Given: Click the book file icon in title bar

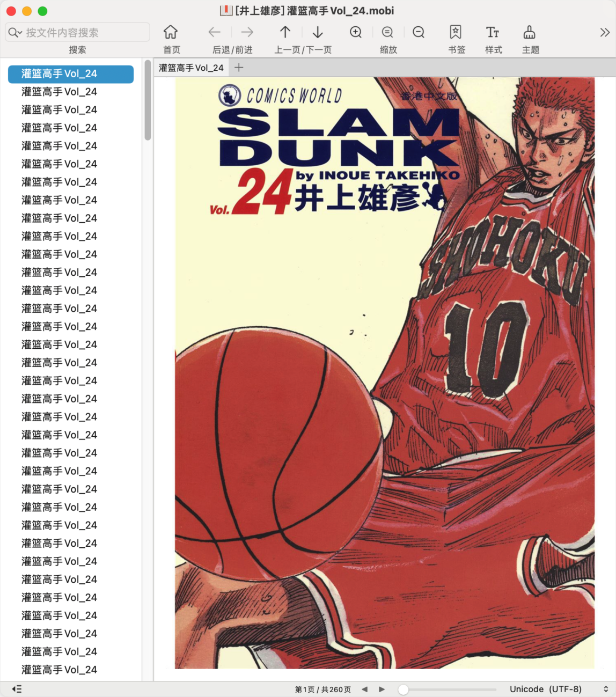Looking at the screenshot, I should (226, 11).
